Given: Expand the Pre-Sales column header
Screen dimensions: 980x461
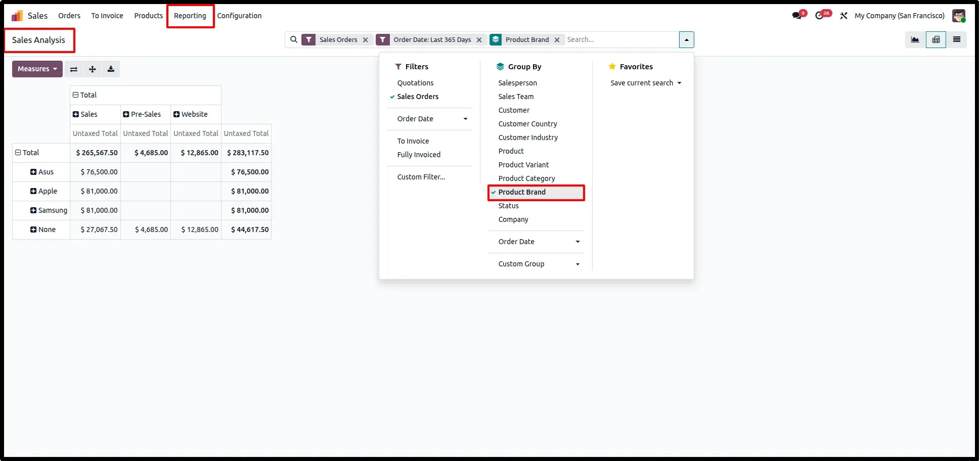Looking at the screenshot, I should [x=142, y=114].
